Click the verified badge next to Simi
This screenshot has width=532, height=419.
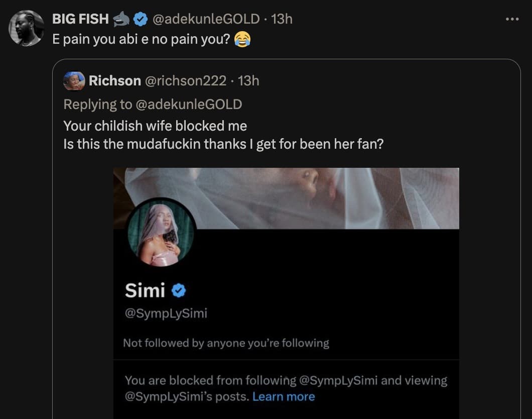tap(178, 290)
